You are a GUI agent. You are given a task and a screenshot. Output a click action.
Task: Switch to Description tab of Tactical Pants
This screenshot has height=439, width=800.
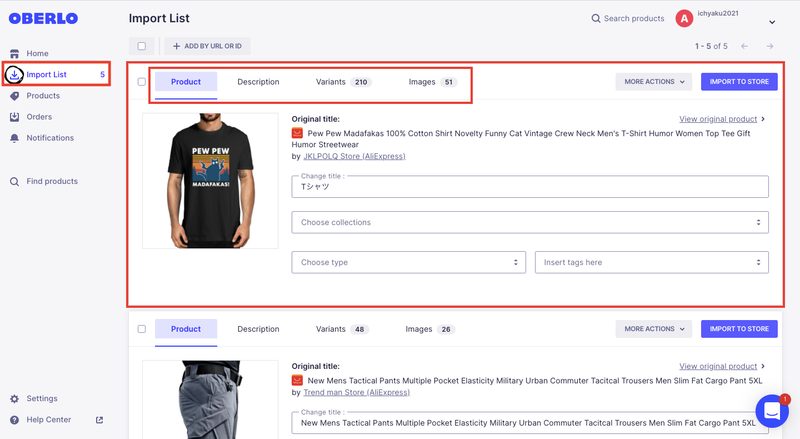(258, 329)
